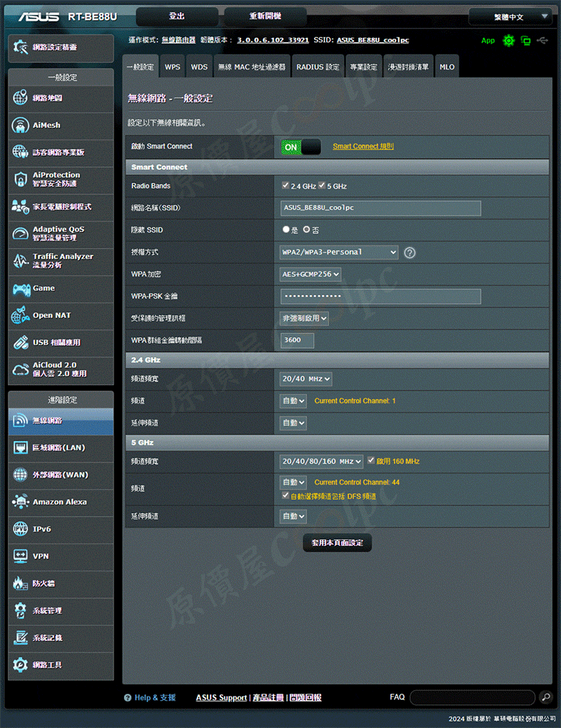Open the IPv6 sidebar icon
The height and width of the screenshot is (728, 561).
tap(20, 529)
